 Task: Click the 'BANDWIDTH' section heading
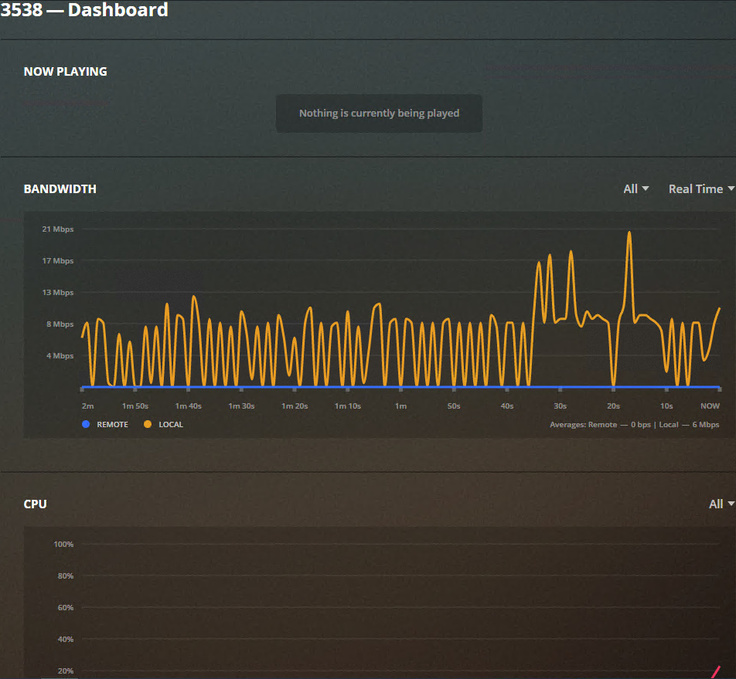coord(60,189)
